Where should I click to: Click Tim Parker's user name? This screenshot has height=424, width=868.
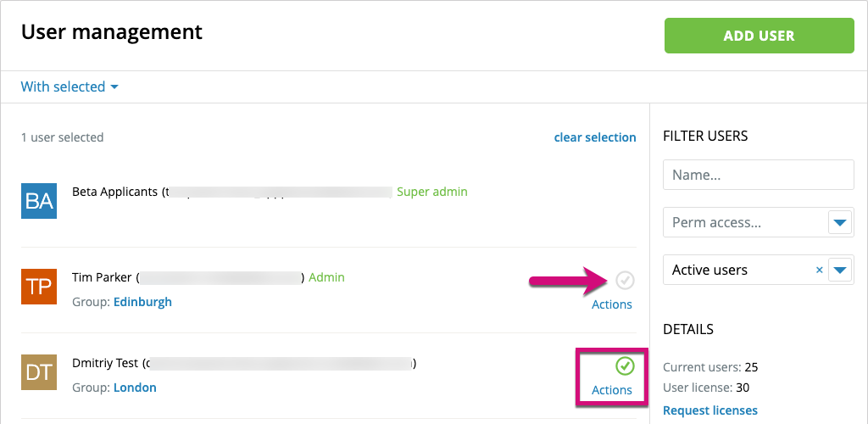point(103,277)
